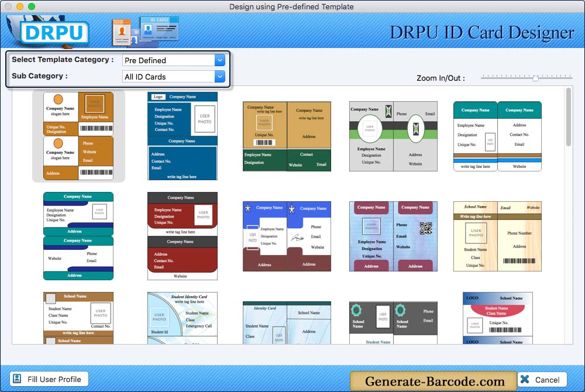Click the Zoom In/Out label
The image size is (585, 392).
coord(441,78)
